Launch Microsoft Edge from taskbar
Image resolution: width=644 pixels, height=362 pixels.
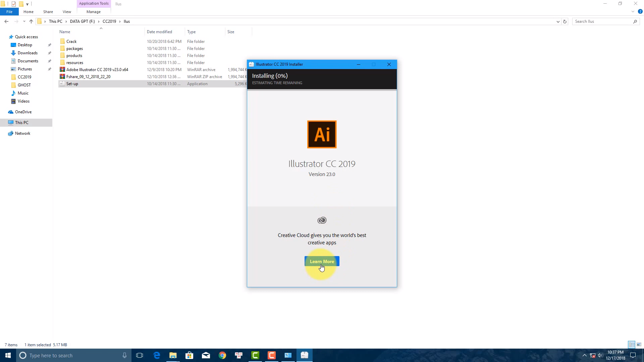[x=157, y=355]
